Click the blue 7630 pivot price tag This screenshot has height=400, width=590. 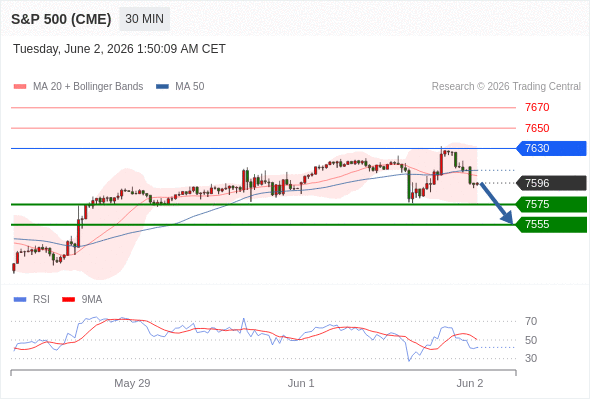tap(551, 148)
